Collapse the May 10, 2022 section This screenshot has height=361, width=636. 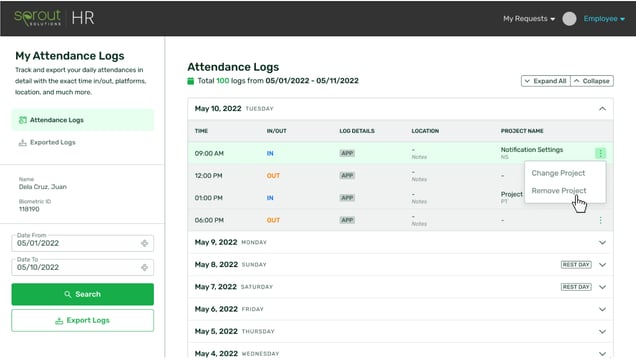pyautogui.click(x=602, y=109)
